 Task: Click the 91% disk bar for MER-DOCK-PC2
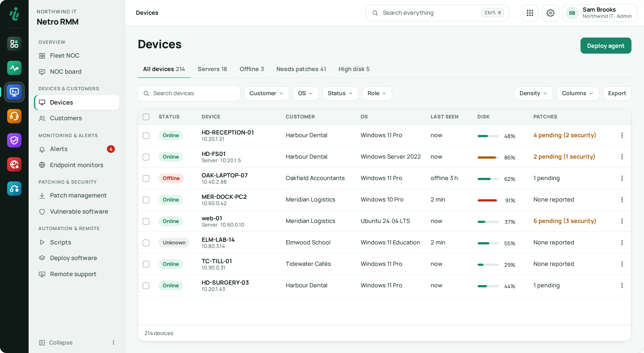pyautogui.click(x=488, y=200)
